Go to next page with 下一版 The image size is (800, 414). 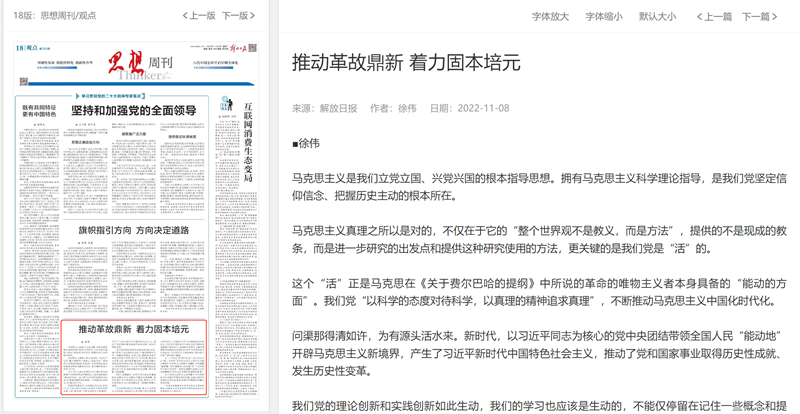236,16
